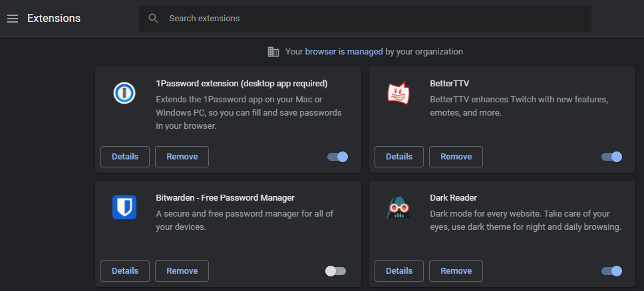Image resolution: width=644 pixels, height=291 pixels.
Task: Click the BetterTTV extension icon
Action: coord(399,92)
